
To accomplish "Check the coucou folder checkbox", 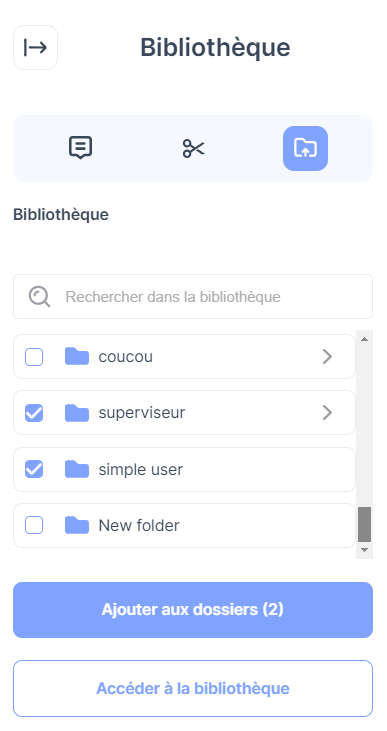I will tap(34, 357).
